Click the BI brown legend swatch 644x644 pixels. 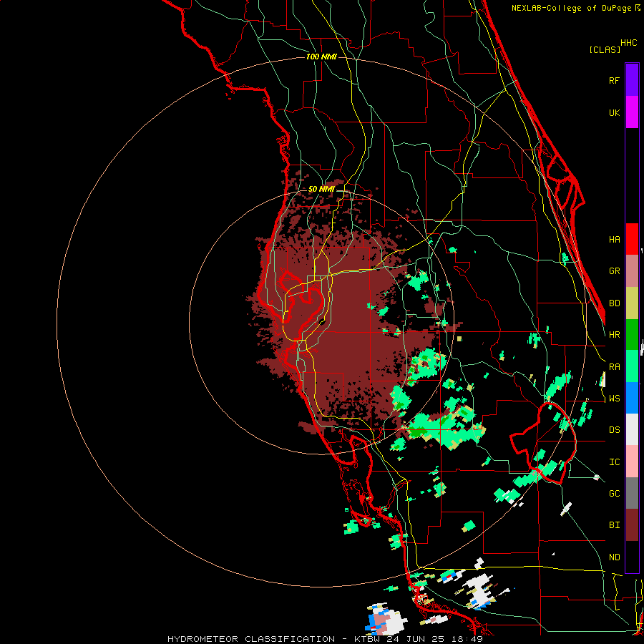point(632,525)
